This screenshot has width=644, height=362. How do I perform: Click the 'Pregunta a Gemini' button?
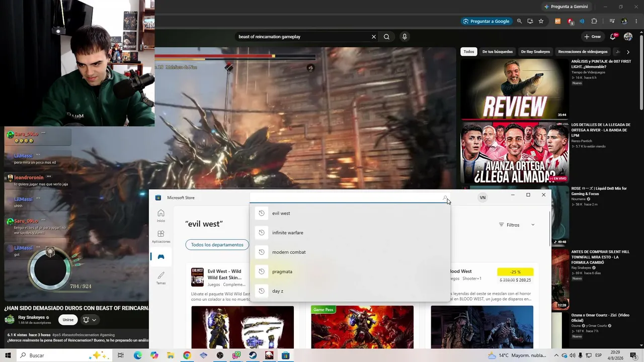[566, 7]
